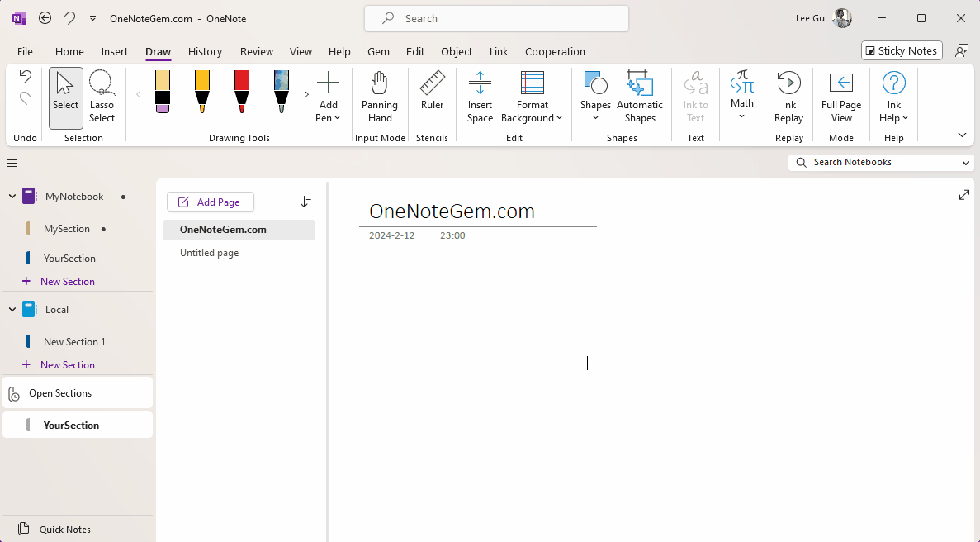
Task: Collapse the MyNotebook notebook
Action: pos(12,197)
